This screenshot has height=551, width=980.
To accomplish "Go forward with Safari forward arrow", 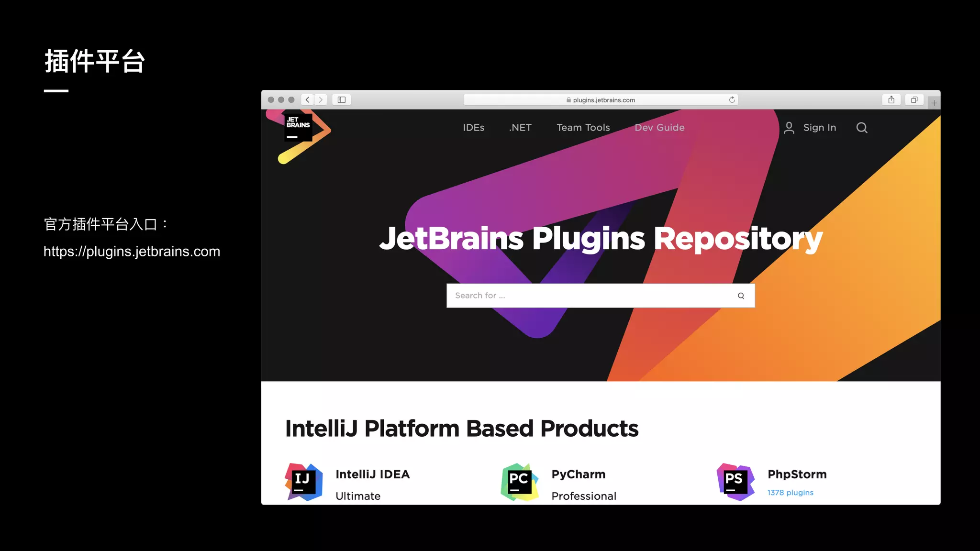I will tap(321, 99).
